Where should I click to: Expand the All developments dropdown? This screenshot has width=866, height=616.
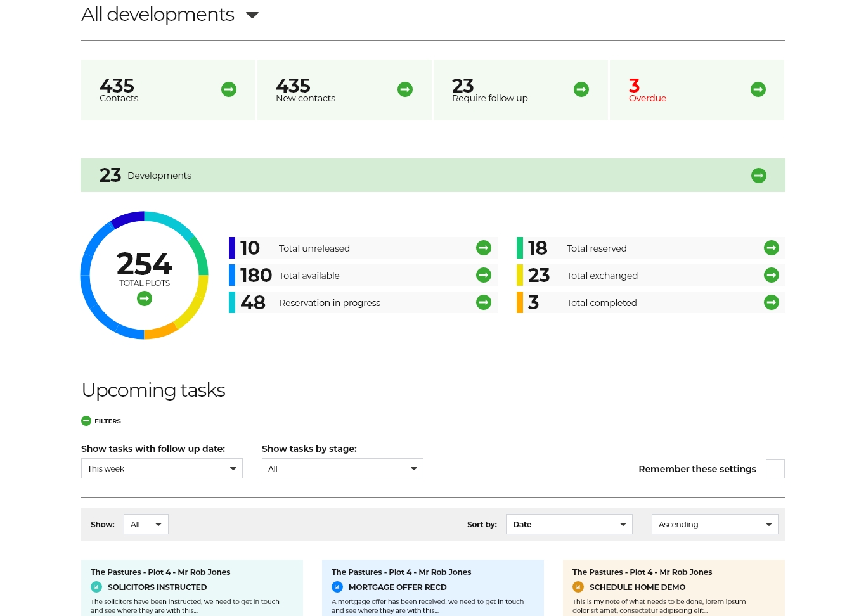coord(252,15)
